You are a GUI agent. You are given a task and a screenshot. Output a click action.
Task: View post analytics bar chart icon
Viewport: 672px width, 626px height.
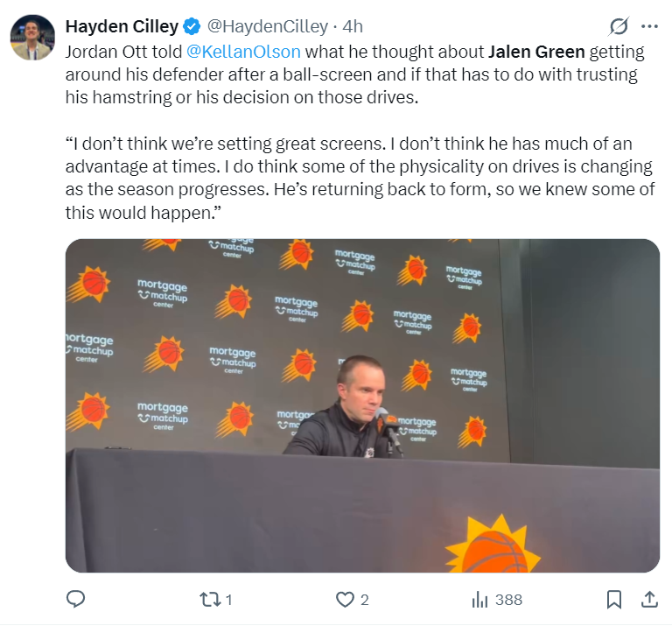click(x=479, y=600)
